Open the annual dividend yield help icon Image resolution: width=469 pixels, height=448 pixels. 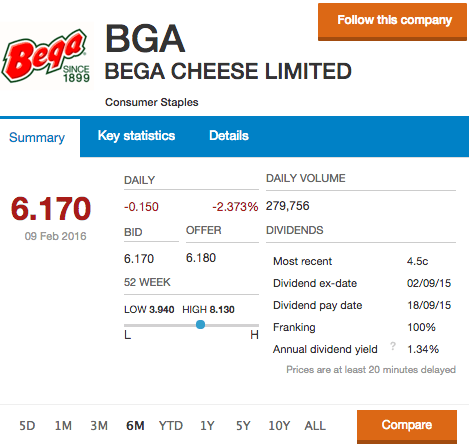click(x=393, y=346)
